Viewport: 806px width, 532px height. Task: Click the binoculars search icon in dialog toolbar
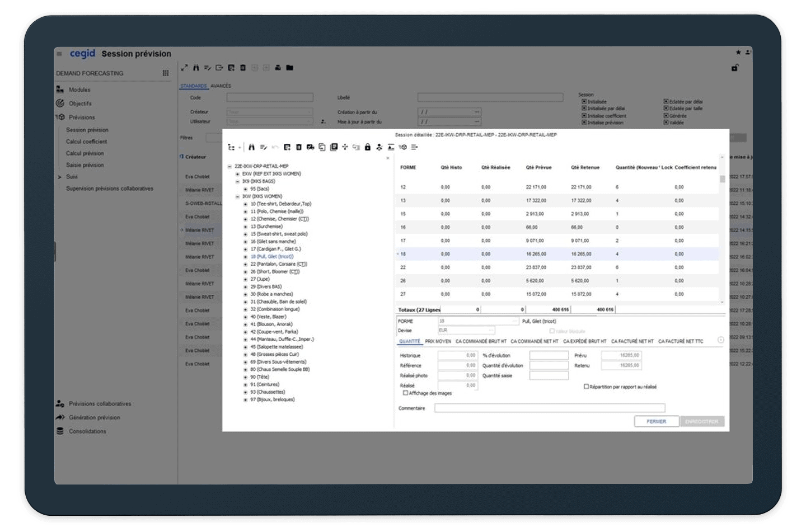click(251, 147)
